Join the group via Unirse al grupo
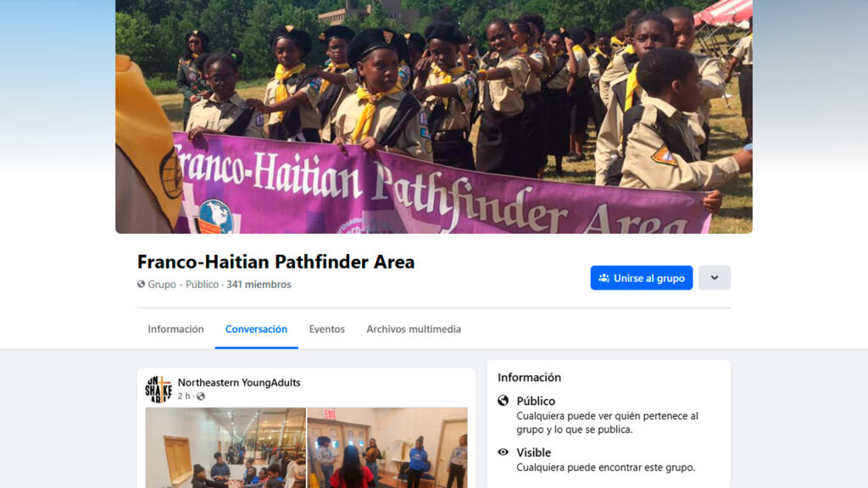868x488 pixels. coord(641,278)
